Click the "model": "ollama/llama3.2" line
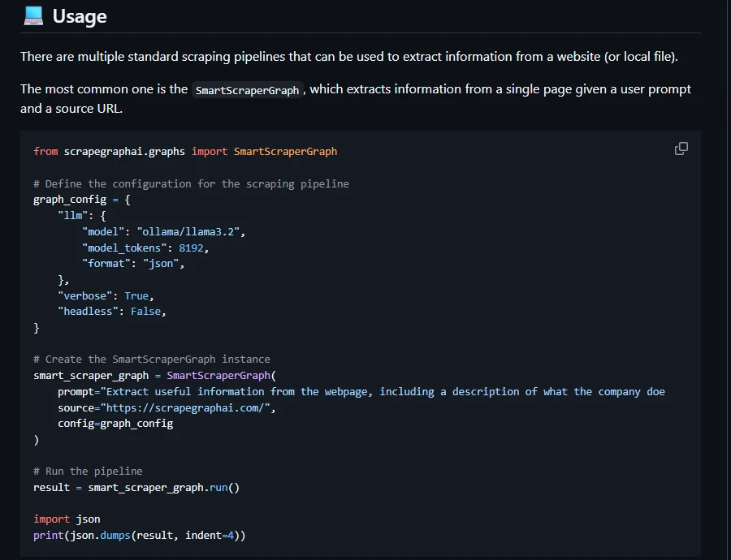 tap(163, 231)
